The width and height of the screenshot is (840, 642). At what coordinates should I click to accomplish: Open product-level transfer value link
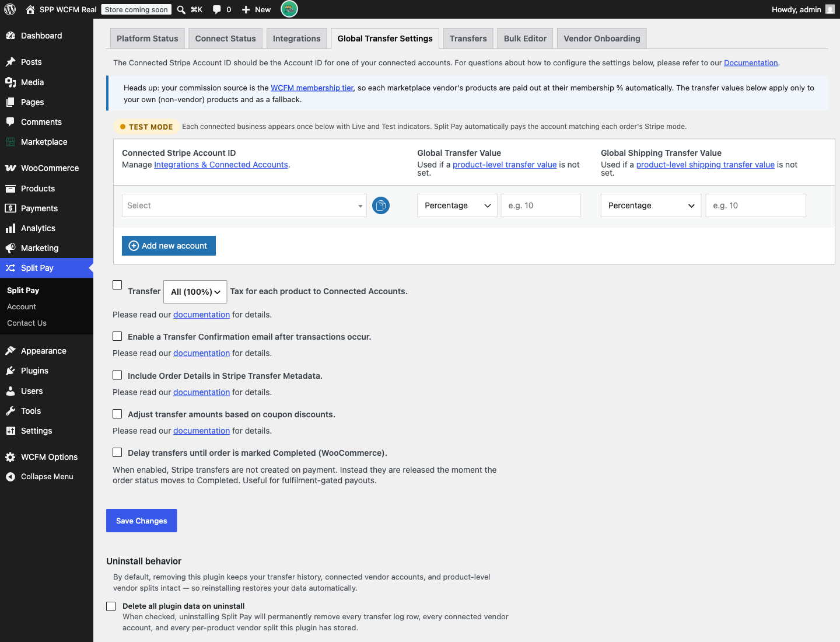[x=505, y=165]
